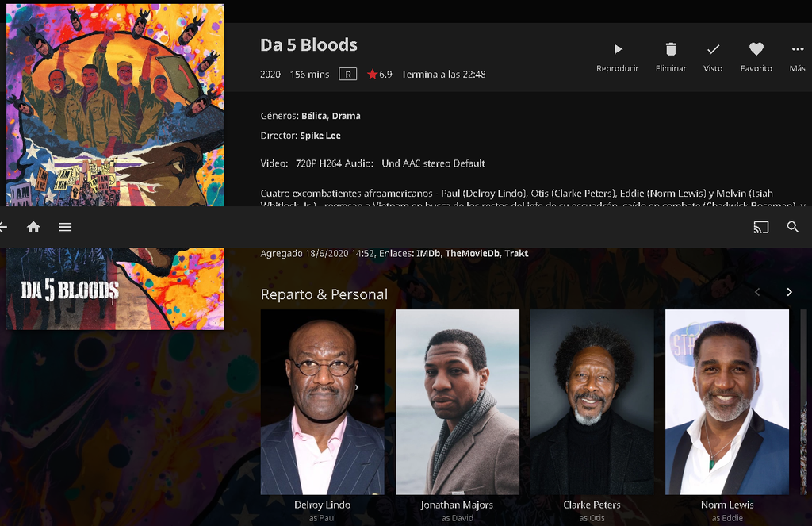Open director Spike Lee's page

tap(320, 135)
